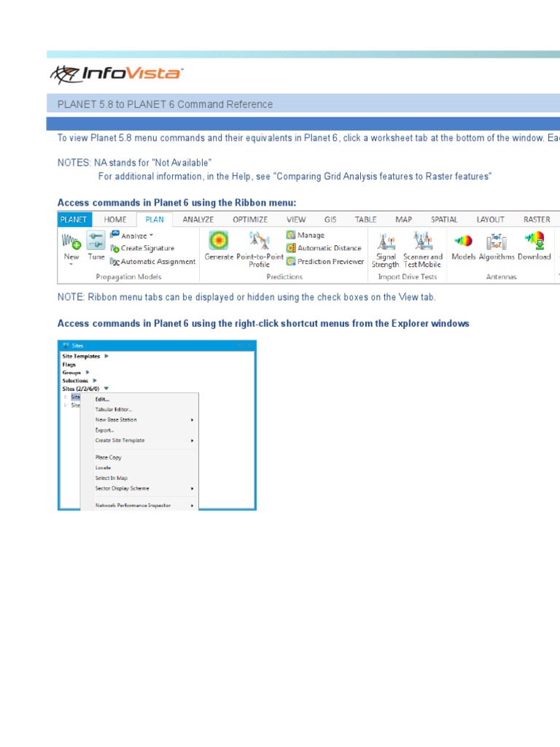
Task: Switch to the HOME ribbon tab
Action: click(115, 219)
